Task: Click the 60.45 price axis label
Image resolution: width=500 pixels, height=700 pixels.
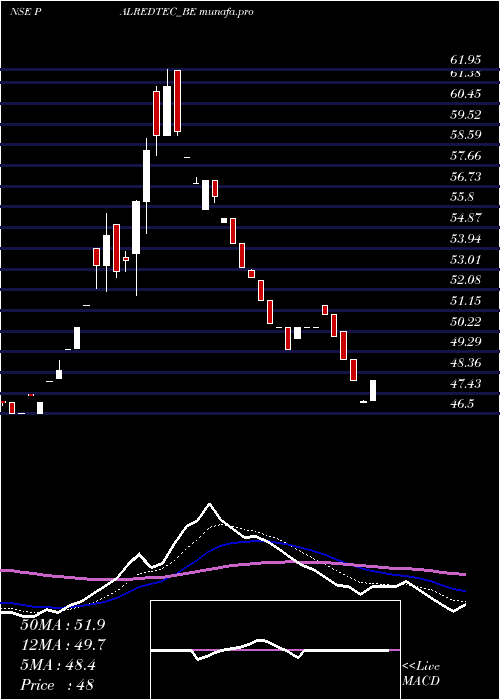Action: point(465,94)
